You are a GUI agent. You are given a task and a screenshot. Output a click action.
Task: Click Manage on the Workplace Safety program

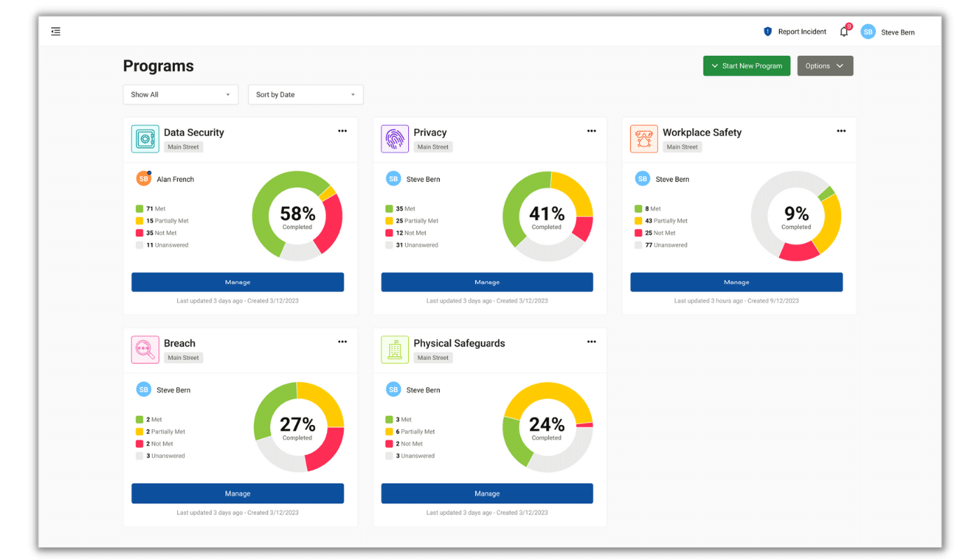coord(736,281)
